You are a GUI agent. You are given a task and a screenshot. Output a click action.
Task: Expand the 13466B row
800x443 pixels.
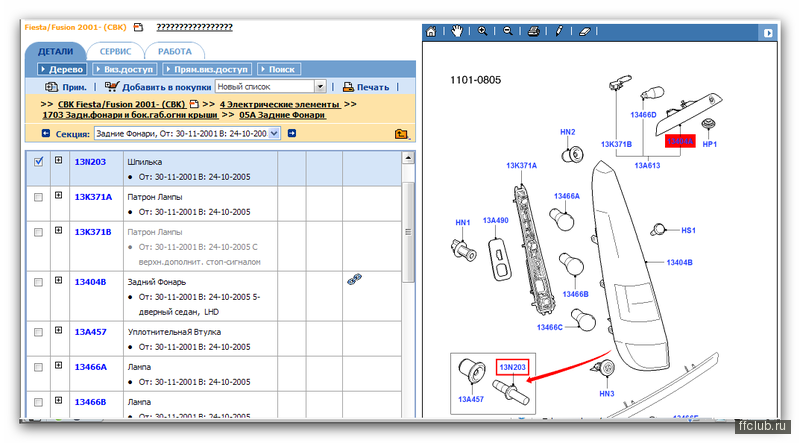tap(59, 401)
